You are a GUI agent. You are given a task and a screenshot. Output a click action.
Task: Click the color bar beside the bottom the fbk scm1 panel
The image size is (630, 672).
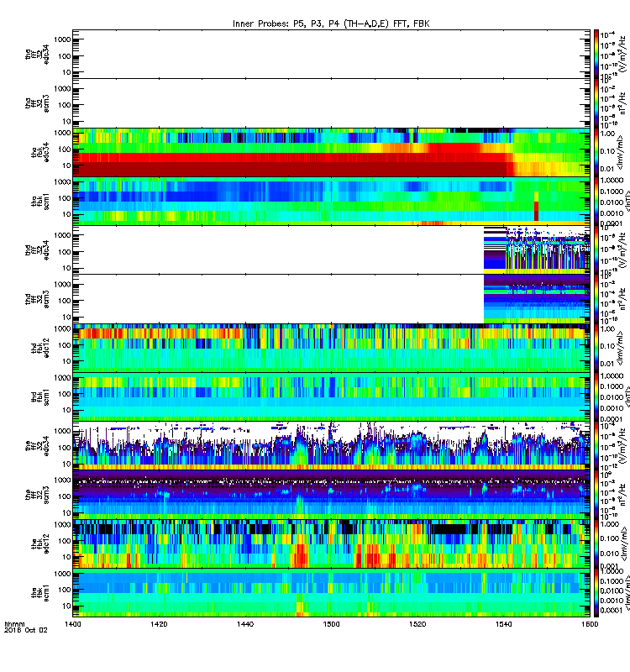(596, 593)
